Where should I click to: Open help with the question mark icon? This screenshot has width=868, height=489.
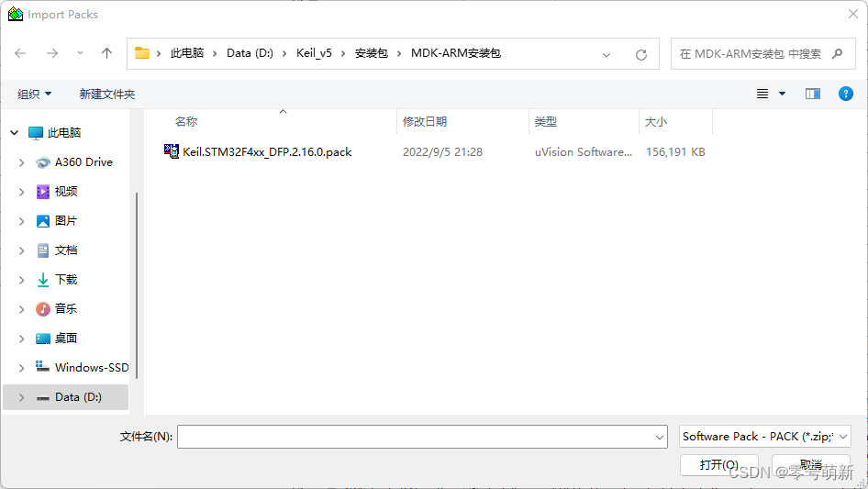(846, 94)
